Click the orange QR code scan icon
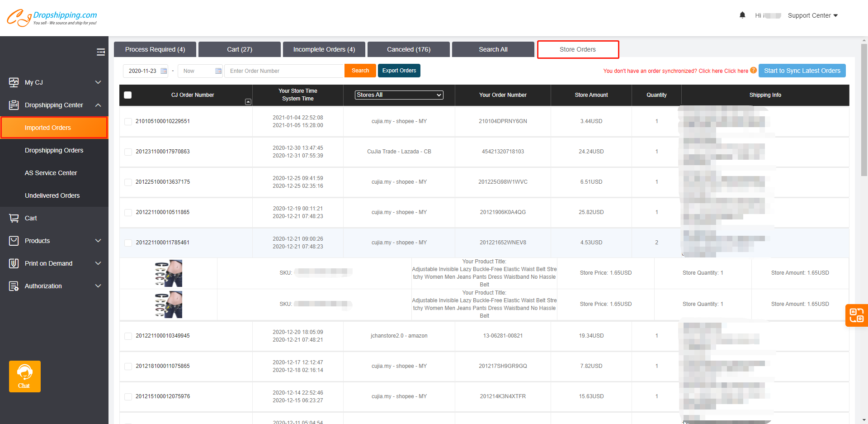This screenshot has height=424, width=868. (856, 315)
